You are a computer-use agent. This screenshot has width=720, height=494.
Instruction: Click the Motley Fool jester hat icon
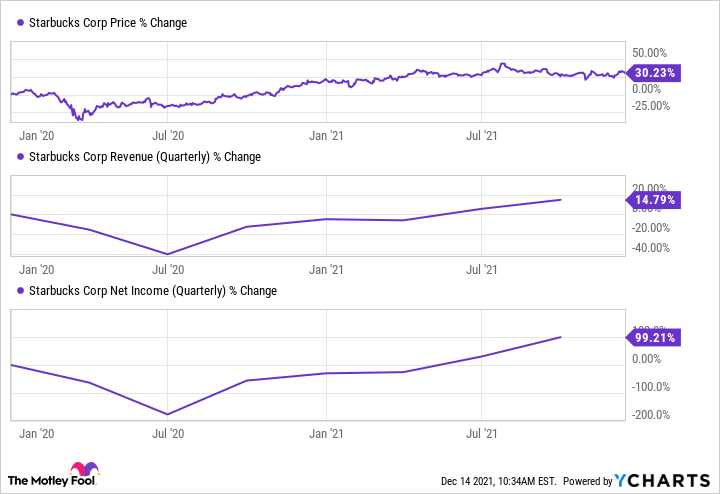point(84,469)
